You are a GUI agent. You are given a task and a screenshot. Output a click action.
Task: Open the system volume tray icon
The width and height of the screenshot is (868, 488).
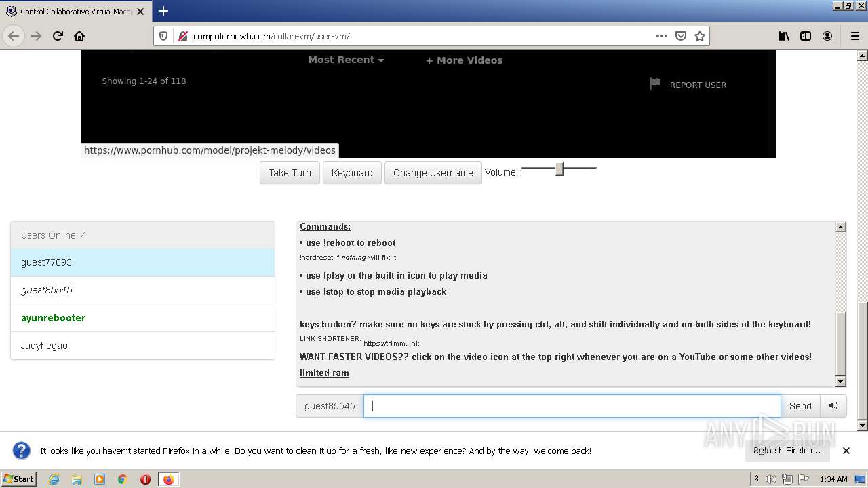[771, 479]
